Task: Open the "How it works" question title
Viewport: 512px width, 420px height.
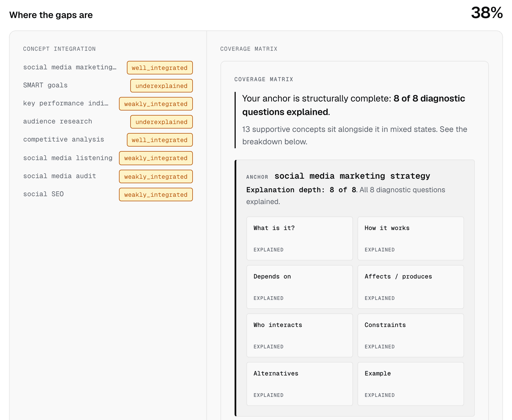Action: coord(387,228)
